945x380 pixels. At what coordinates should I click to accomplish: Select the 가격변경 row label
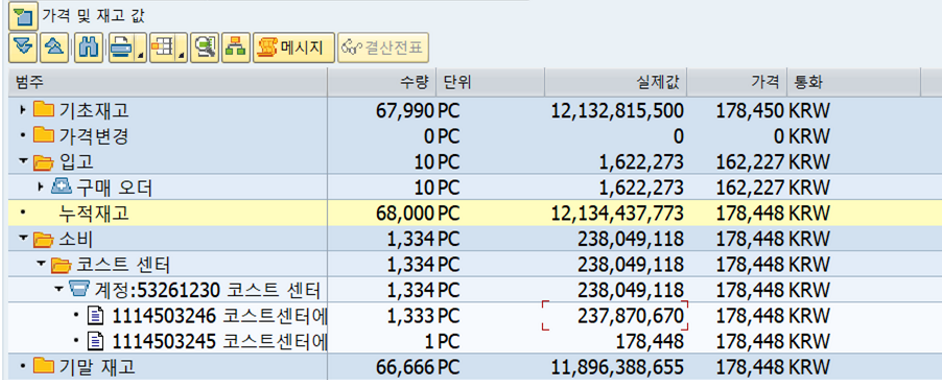pos(93,136)
